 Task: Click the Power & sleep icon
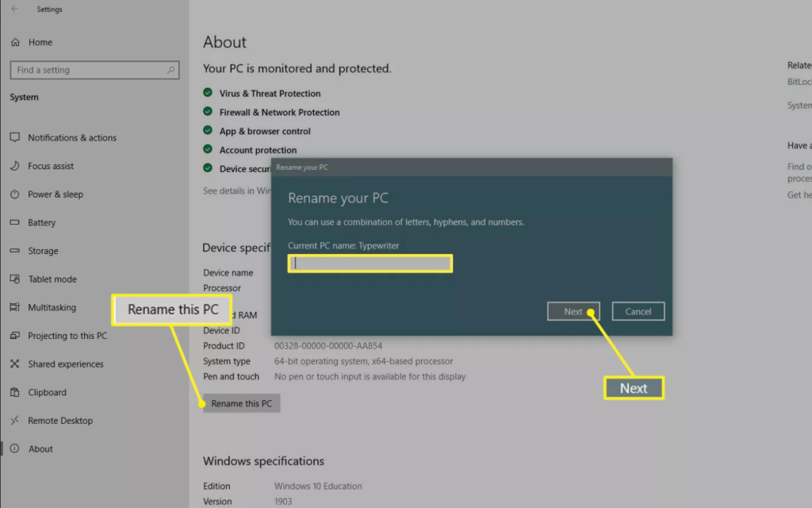[x=14, y=194]
